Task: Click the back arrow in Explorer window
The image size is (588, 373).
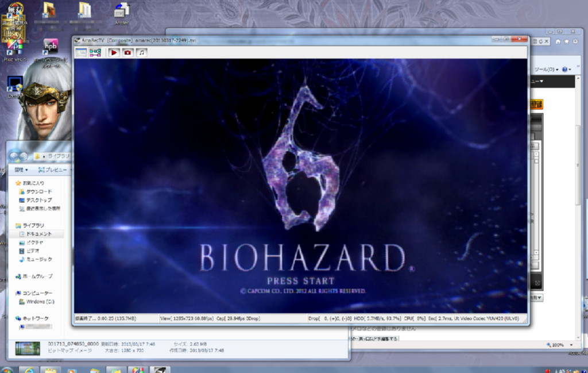Action: click(14, 156)
